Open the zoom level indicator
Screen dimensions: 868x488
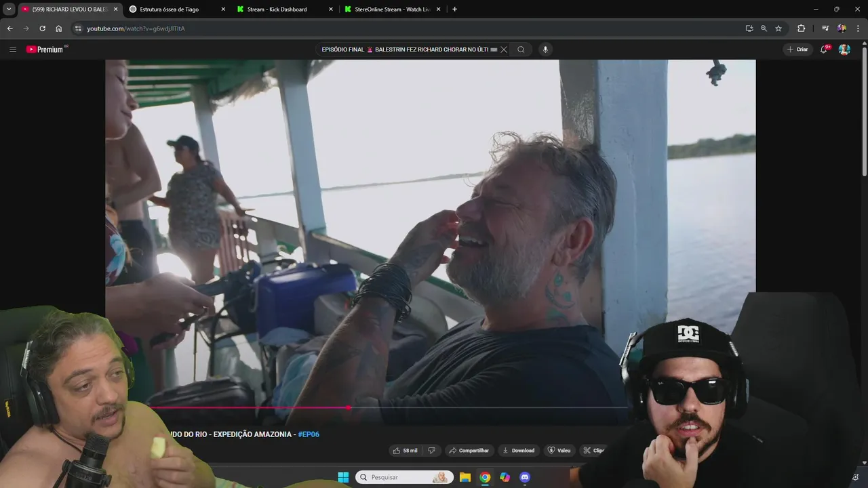pyautogui.click(x=764, y=28)
